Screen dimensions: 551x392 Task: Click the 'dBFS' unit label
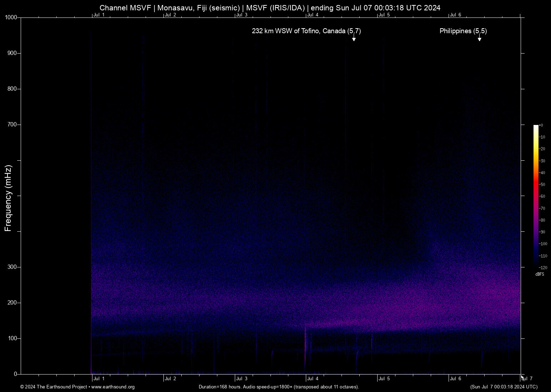tap(540, 274)
